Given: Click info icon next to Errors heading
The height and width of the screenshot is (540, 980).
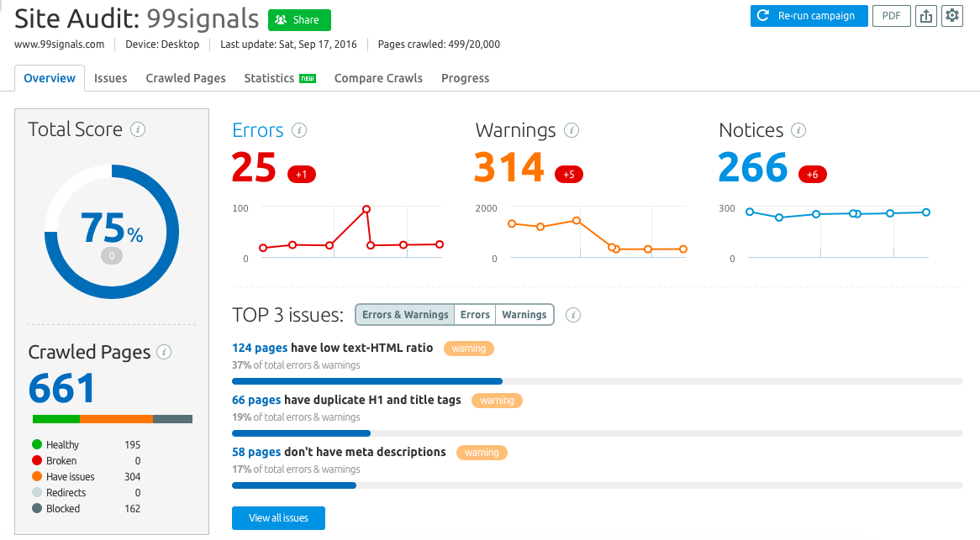Looking at the screenshot, I should [x=298, y=130].
